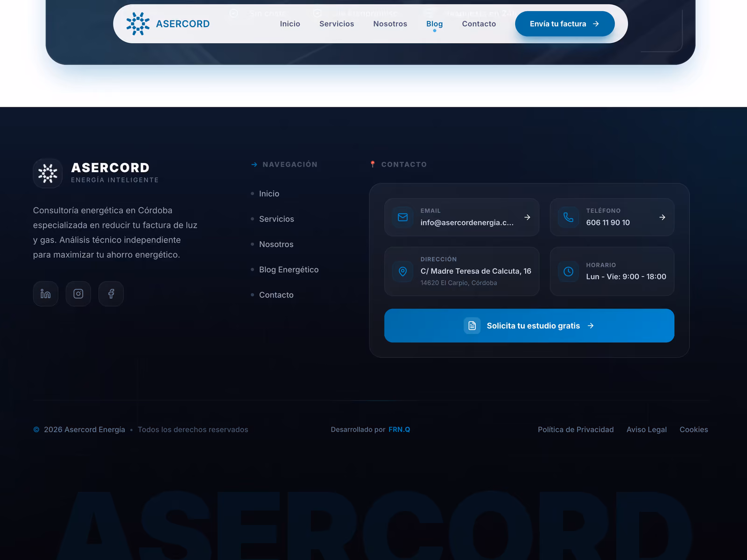This screenshot has height=560, width=747.
Task: Select Nosotros in the top navigation bar
Action: coord(390,24)
